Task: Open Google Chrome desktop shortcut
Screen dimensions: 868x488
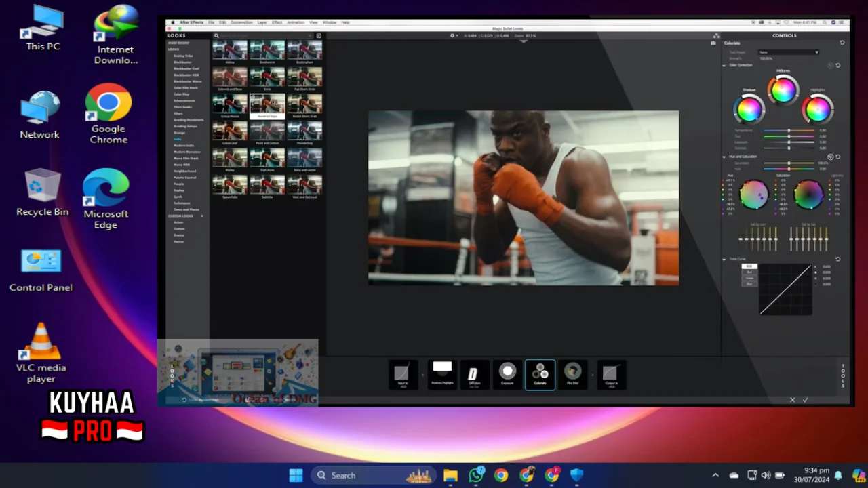Action: click(x=108, y=113)
